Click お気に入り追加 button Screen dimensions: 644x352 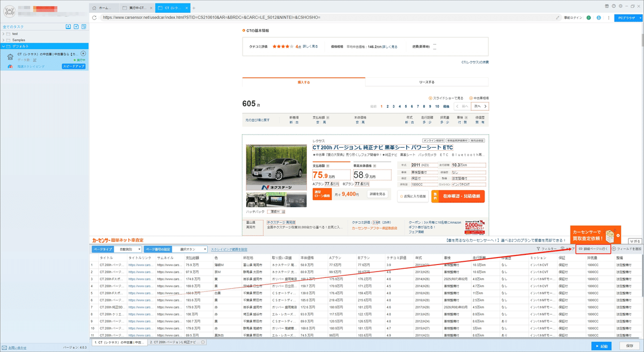(x=413, y=196)
